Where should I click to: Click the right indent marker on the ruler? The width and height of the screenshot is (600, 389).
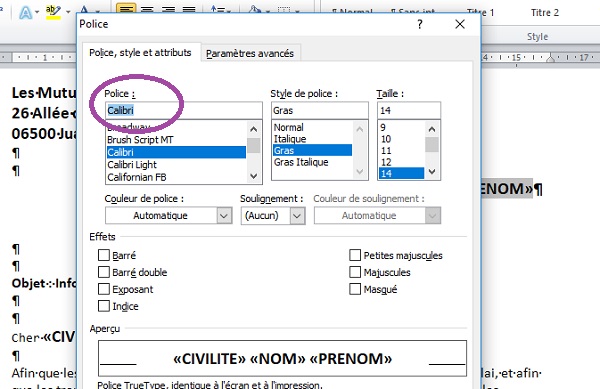[551, 59]
